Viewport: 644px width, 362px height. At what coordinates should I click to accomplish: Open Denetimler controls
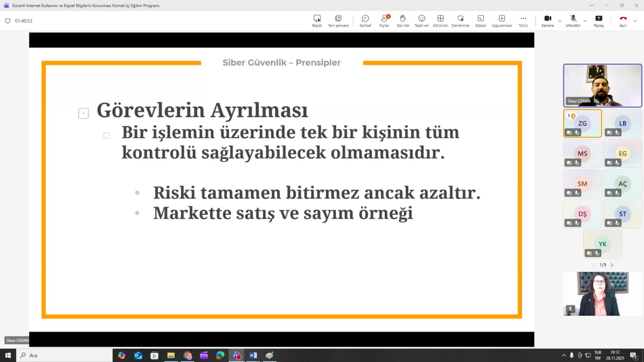[460, 20]
